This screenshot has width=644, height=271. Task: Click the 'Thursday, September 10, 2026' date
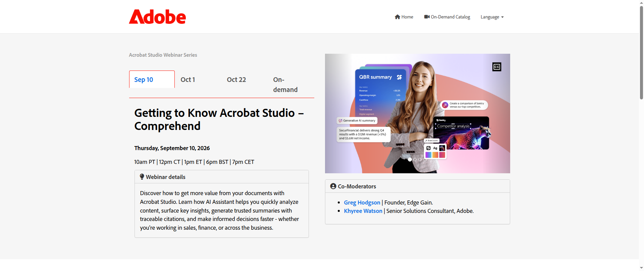pos(172,148)
